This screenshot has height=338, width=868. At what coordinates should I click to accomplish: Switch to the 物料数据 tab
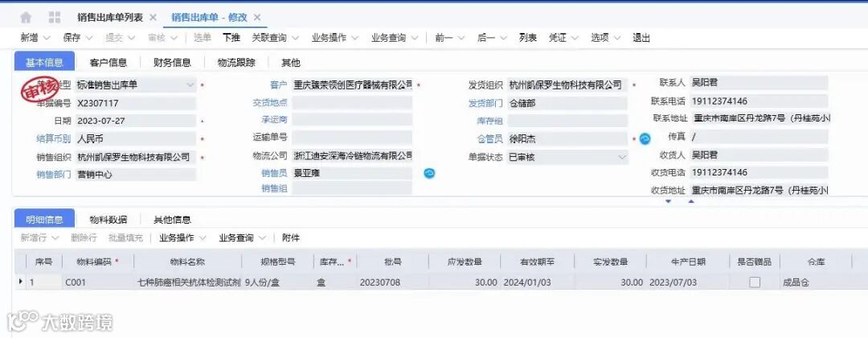pos(108,220)
